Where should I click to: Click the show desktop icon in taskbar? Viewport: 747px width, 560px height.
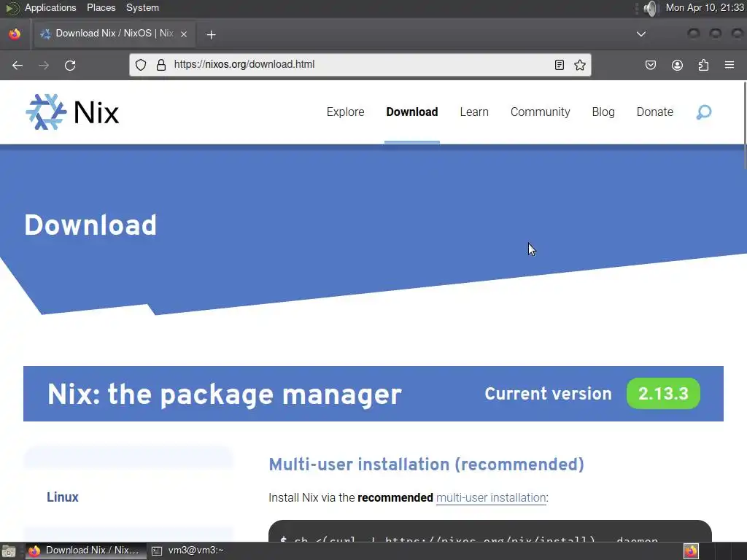(9, 551)
